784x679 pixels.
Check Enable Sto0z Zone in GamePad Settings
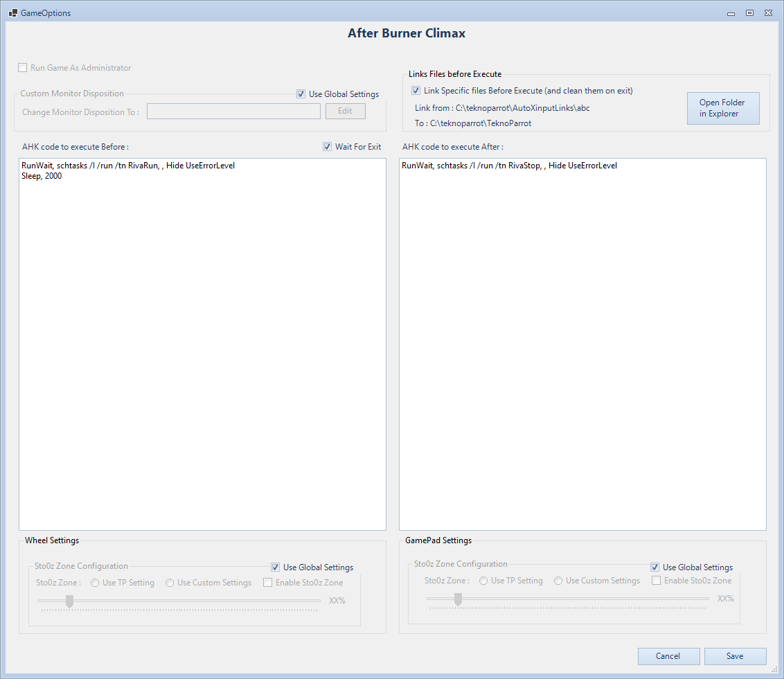(657, 581)
